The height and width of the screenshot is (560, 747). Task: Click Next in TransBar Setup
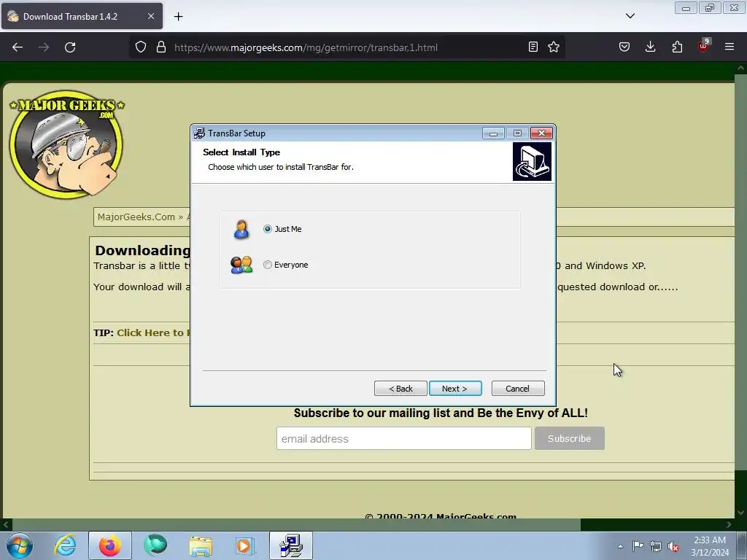(455, 389)
